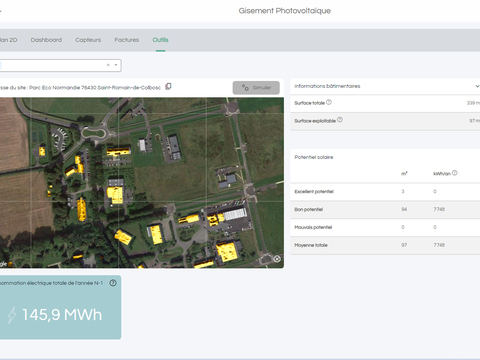
Task: Click the Simuler button
Action: pyautogui.click(x=256, y=88)
